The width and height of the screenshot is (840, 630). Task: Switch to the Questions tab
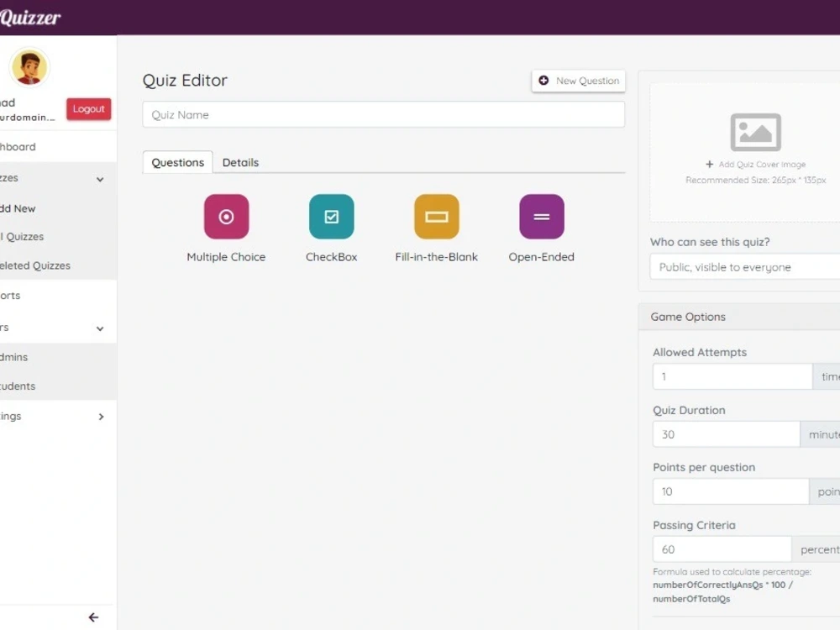177,162
